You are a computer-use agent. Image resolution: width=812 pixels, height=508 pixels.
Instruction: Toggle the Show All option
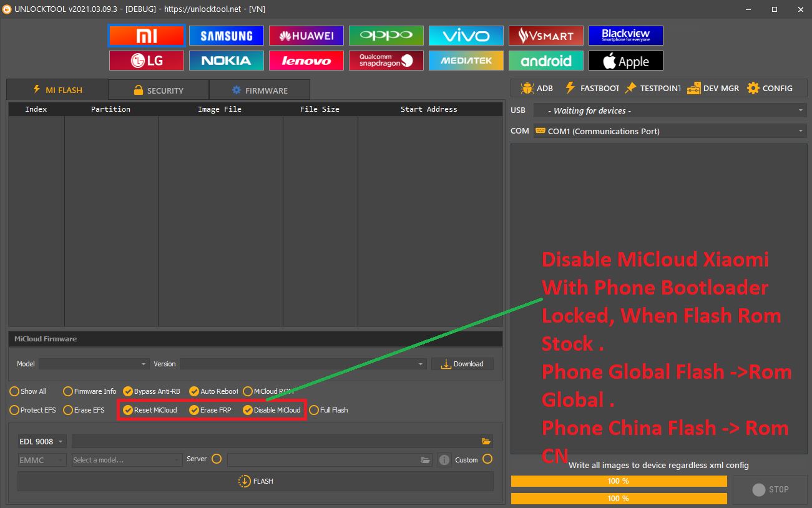[x=28, y=391]
